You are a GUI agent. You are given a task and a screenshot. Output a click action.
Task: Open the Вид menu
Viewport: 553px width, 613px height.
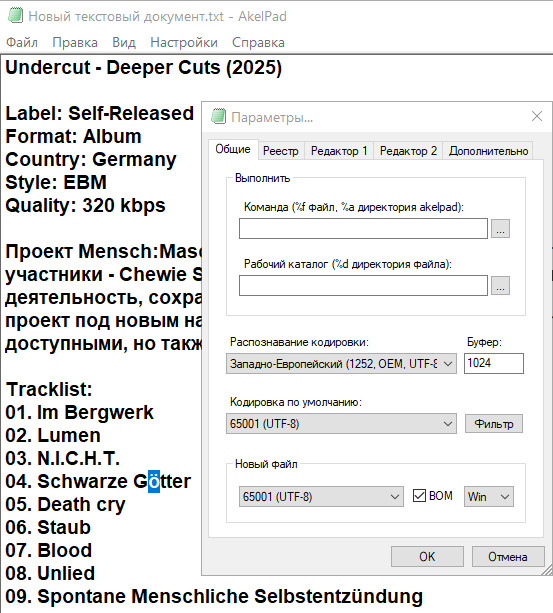pyautogui.click(x=124, y=42)
